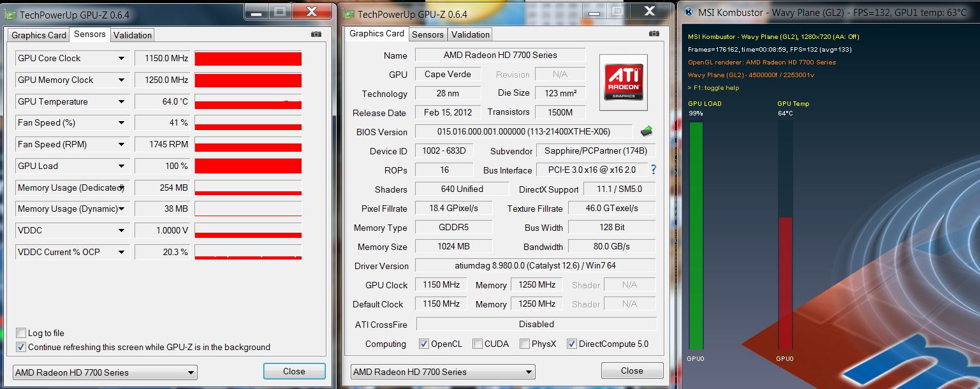980x389 pixels.
Task: Click Close button in Sensors window
Action: coord(295,371)
